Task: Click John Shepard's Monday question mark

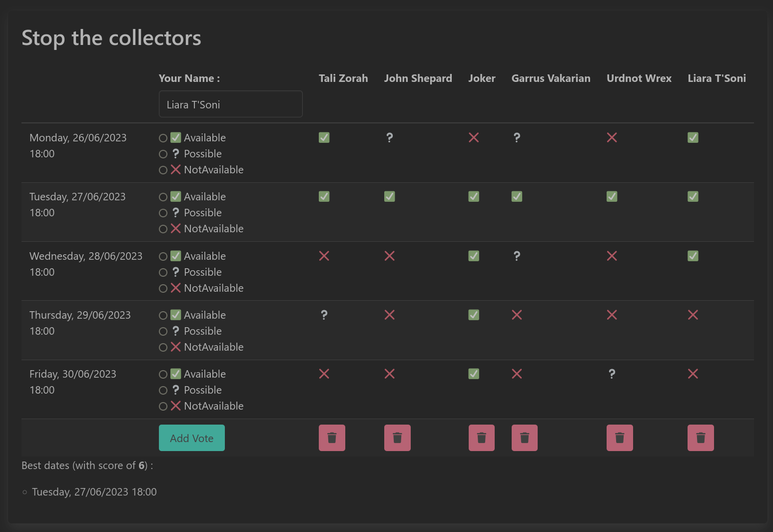Action: point(390,137)
